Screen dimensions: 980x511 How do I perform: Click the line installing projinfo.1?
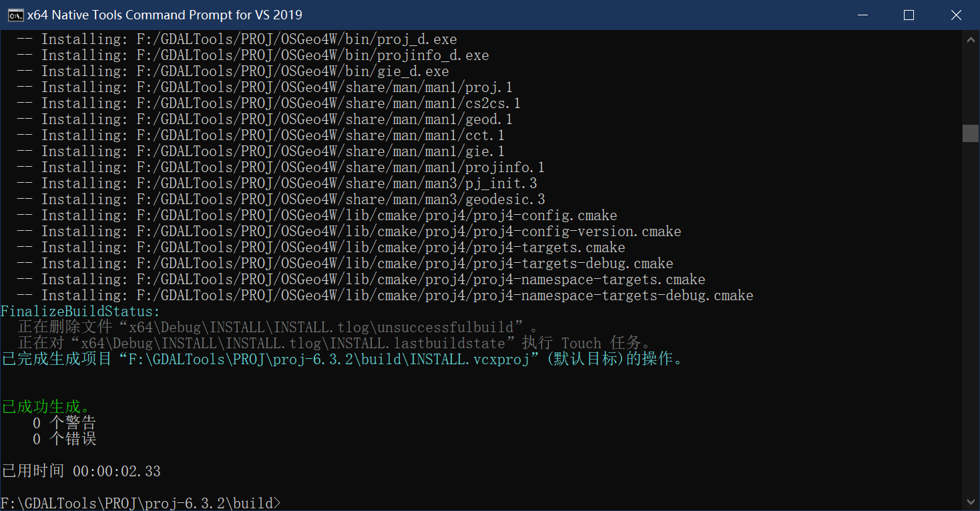pyautogui.click(x=281, y=167)
